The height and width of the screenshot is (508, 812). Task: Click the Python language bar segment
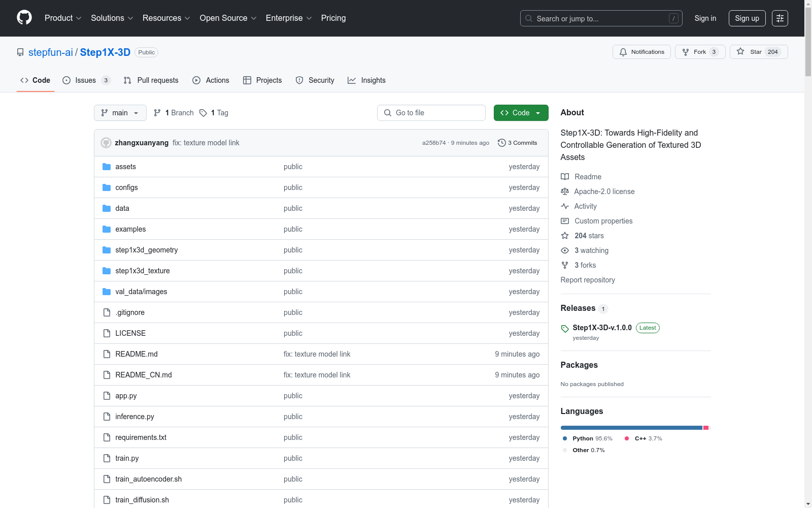tap(631, 428)
